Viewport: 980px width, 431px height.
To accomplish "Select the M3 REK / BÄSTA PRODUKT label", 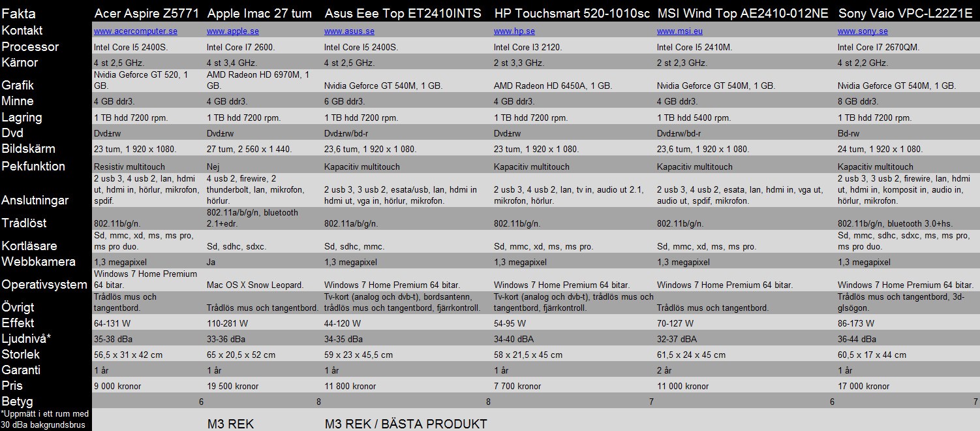I will pos(406,424).
